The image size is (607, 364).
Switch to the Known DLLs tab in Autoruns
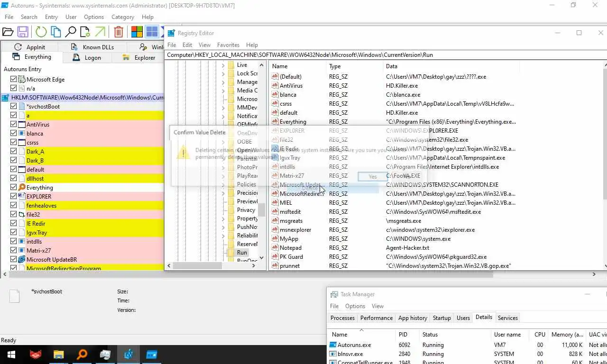[92, 47]
